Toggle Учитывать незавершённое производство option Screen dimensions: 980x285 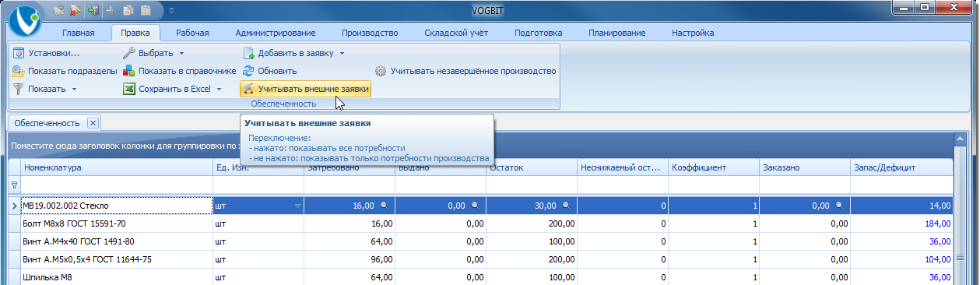465,71
